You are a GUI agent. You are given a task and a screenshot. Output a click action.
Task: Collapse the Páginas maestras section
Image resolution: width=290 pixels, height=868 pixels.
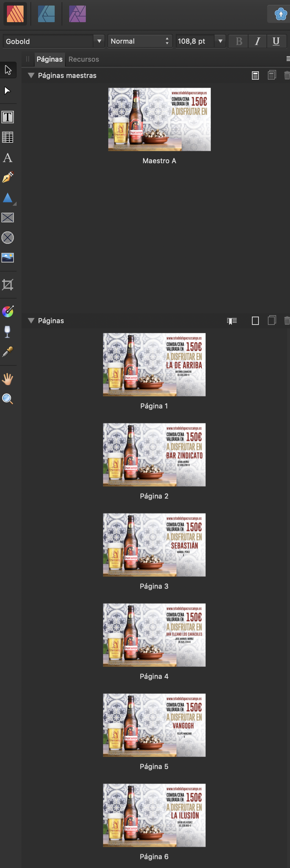click(x=31, y=76)
